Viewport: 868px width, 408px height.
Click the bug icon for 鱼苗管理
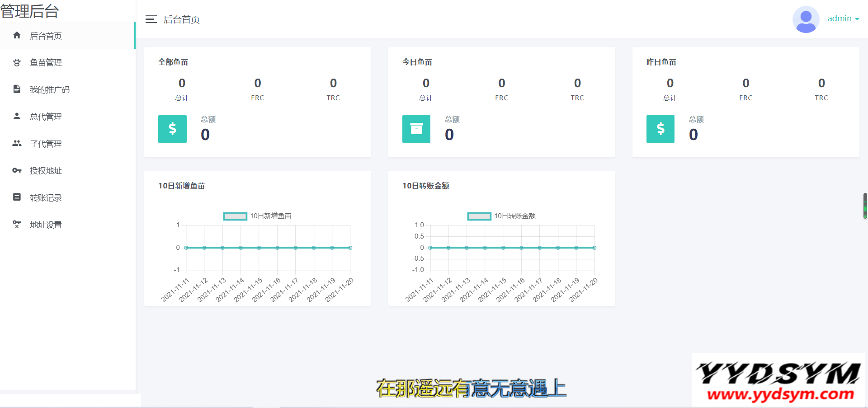click(x=17, y=62)
